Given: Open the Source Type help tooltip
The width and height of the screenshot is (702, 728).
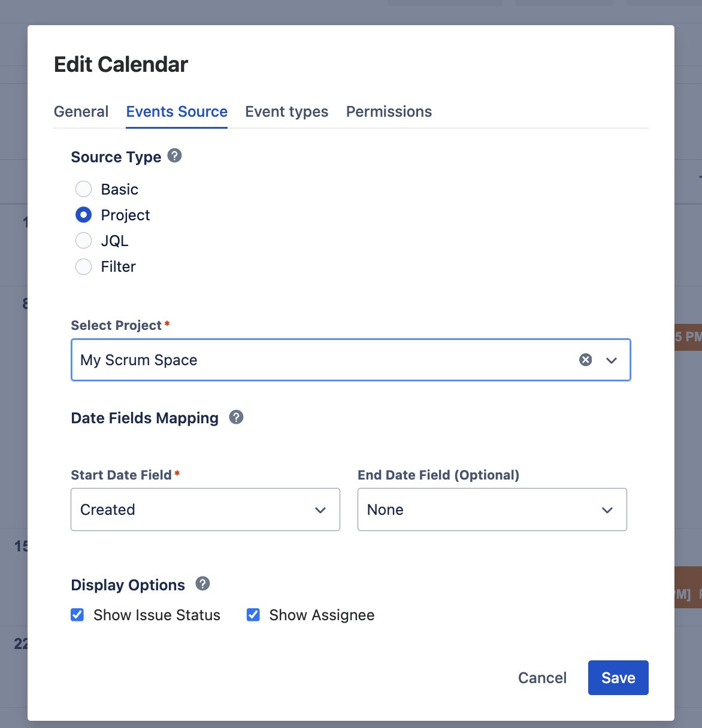Looking at the screenshot, I should click(x=174, y=156).
